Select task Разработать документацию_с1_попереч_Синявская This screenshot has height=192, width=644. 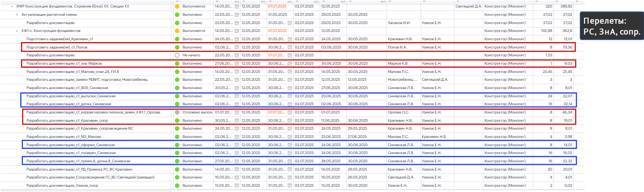(71, 153)
